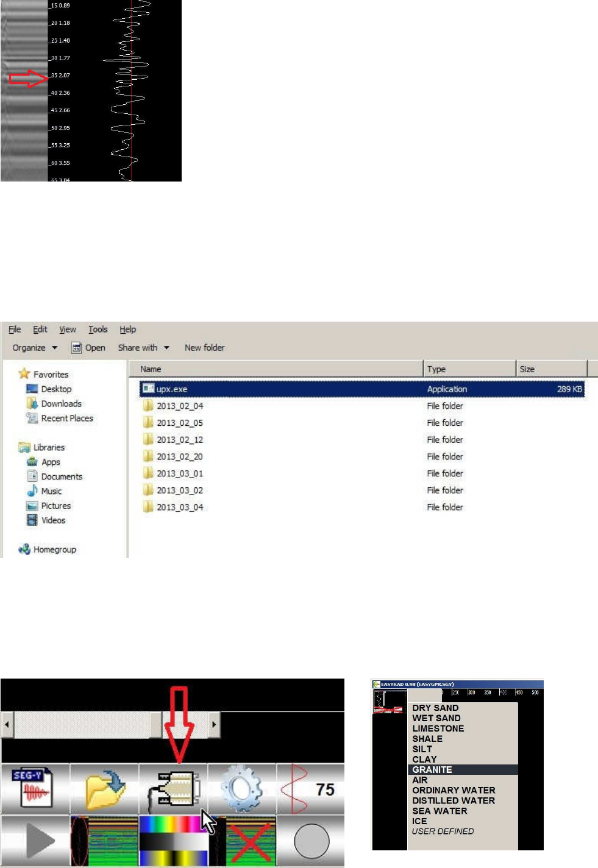Screen dimensions: 598x868
Task: Click the gray circle record button
Action: pos(311,841)
